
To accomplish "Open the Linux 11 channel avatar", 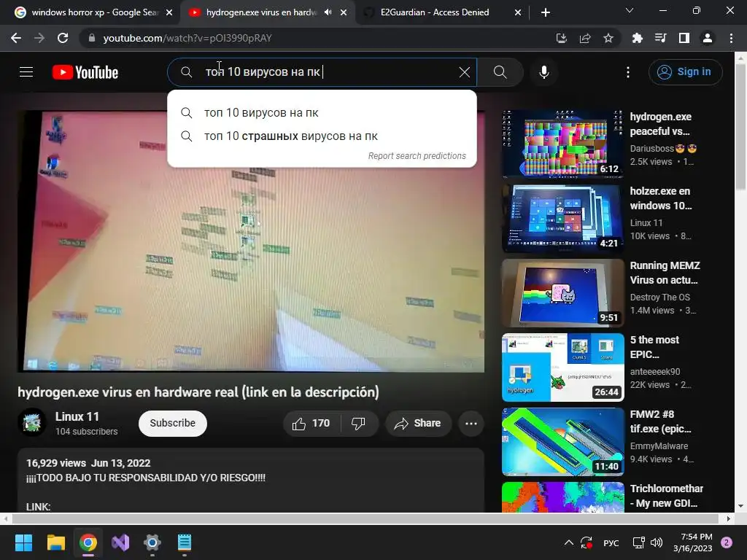I will click(x=32, y=422).
